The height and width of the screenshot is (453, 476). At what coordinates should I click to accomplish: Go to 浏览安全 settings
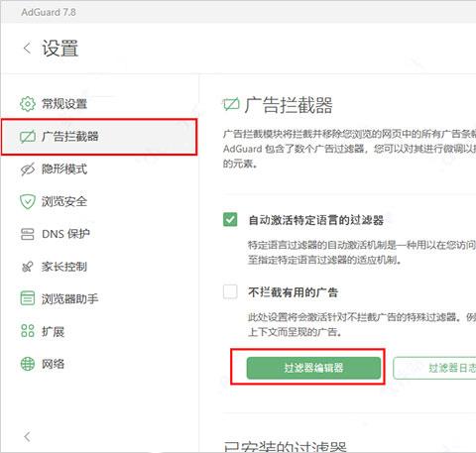[x=64, y=201]
